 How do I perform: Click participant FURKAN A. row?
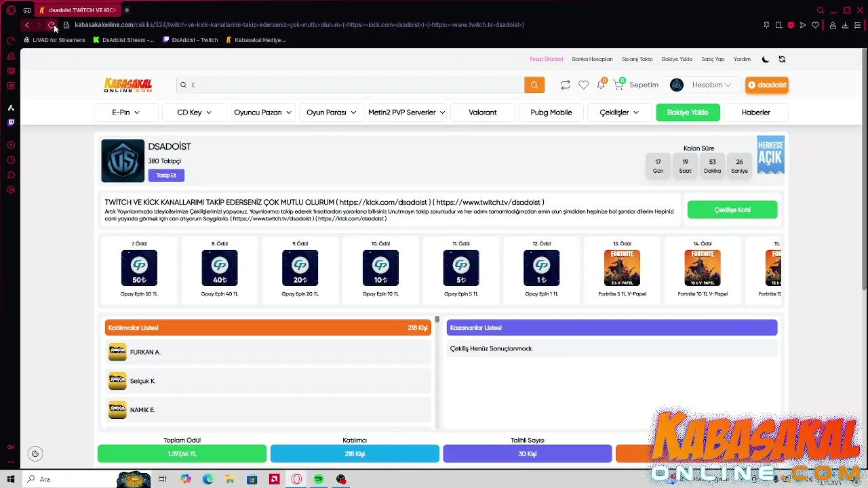point(268,352)
